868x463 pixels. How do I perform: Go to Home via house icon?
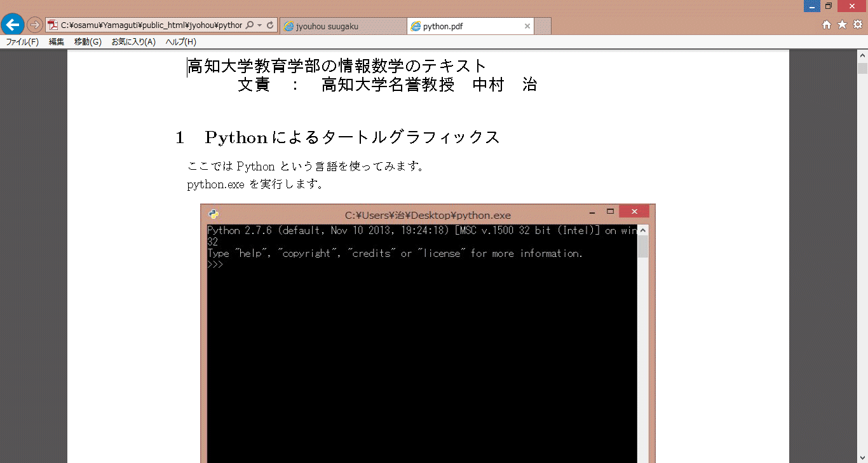tap(827, 25)
